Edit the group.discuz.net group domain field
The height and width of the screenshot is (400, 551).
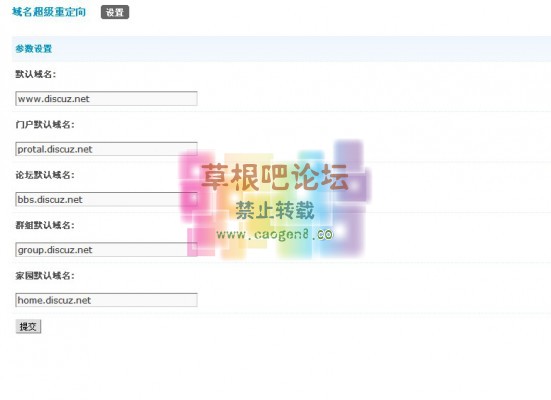coord(106,250)
